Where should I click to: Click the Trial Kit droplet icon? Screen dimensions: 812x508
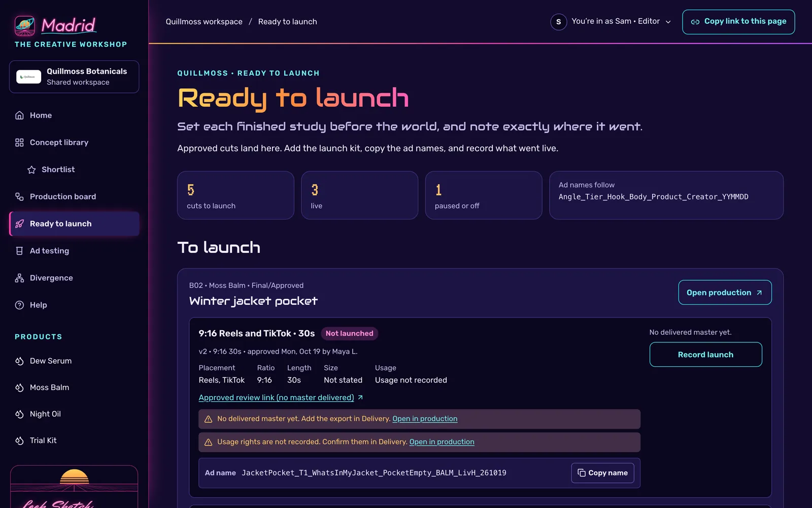19,440
